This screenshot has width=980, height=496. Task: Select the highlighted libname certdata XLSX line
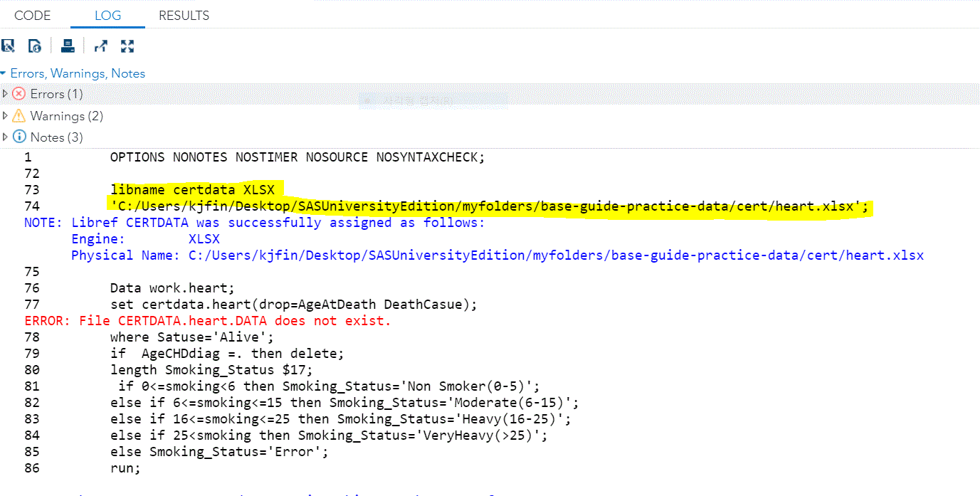(x=194, y=189)
